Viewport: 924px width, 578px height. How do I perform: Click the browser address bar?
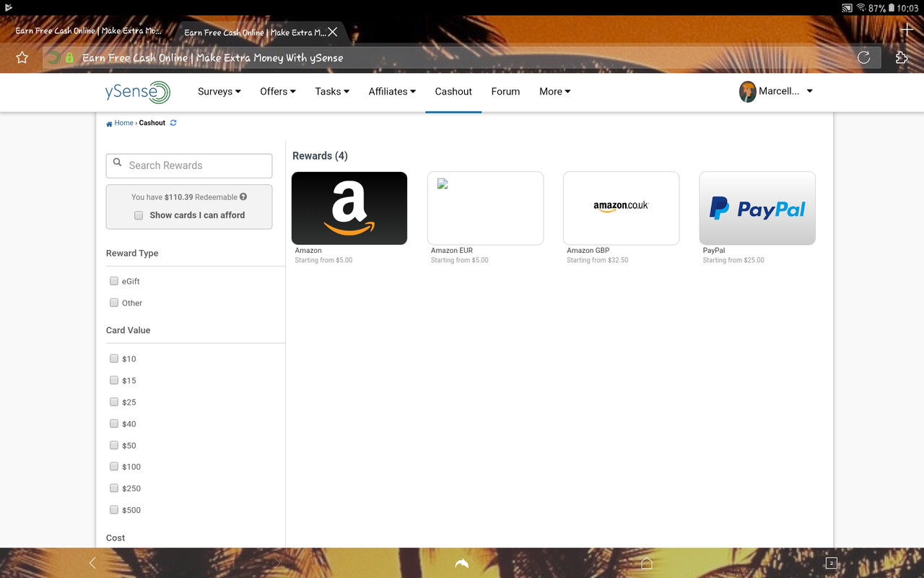(462, 58)
